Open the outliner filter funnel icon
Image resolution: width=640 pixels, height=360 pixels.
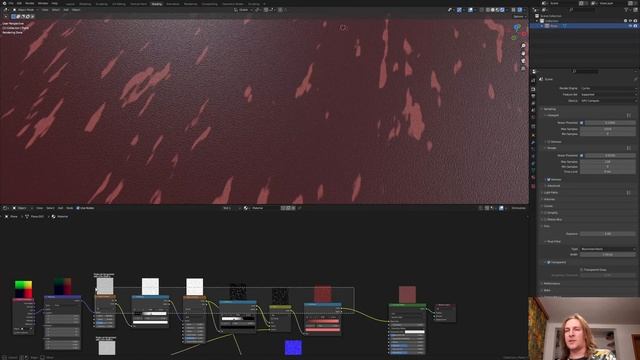(626, 10)
